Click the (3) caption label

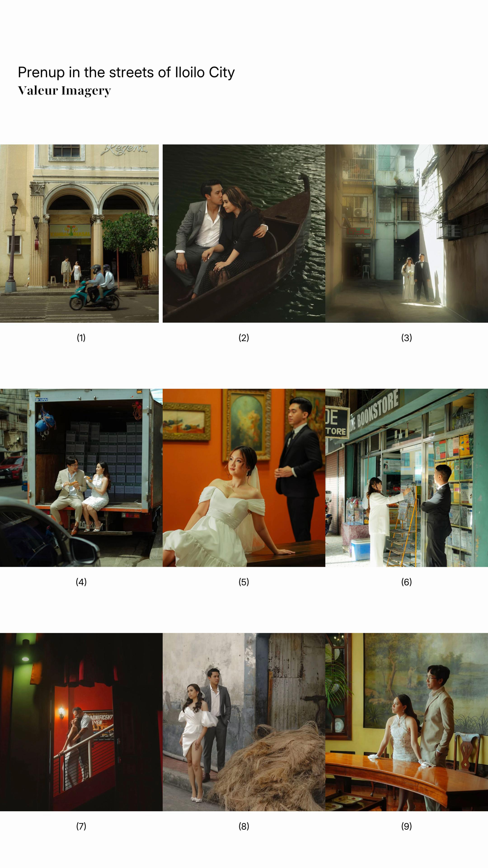[x=406, y=338]
